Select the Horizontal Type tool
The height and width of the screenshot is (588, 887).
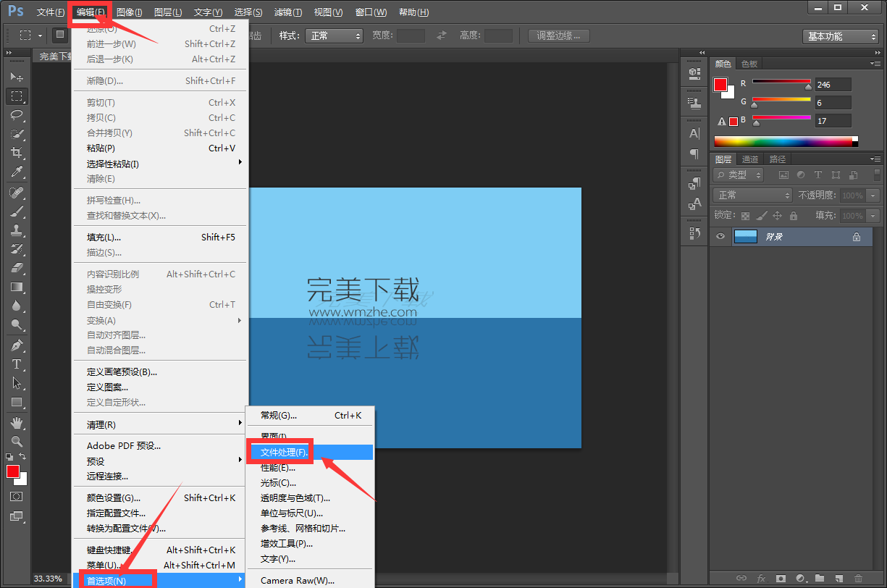click(17, 364)
